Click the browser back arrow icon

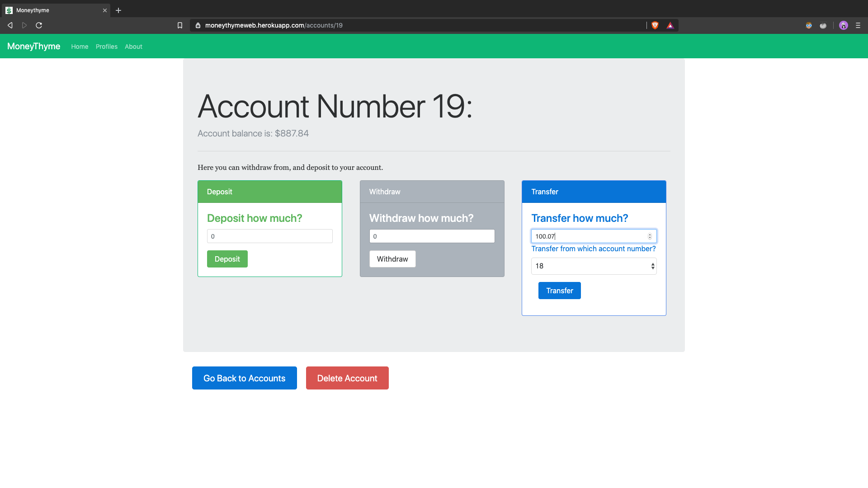tap(10, 25)
